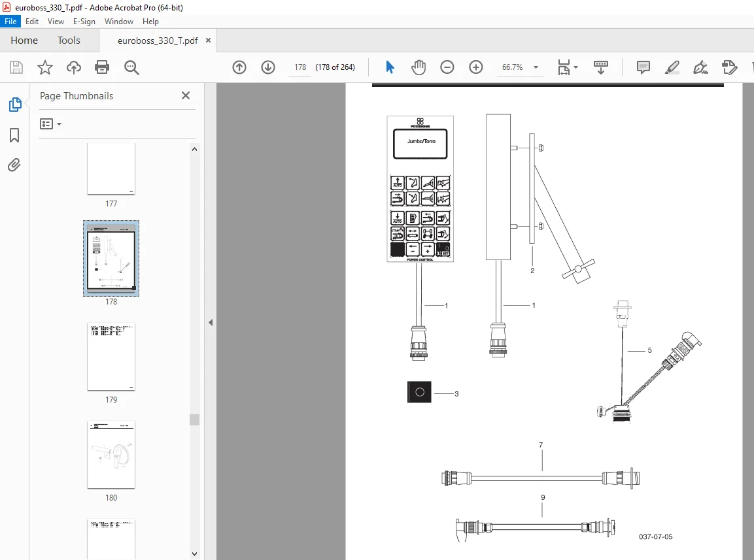Close the euroboss_330_T.pdf tab

tap(208, 41)
